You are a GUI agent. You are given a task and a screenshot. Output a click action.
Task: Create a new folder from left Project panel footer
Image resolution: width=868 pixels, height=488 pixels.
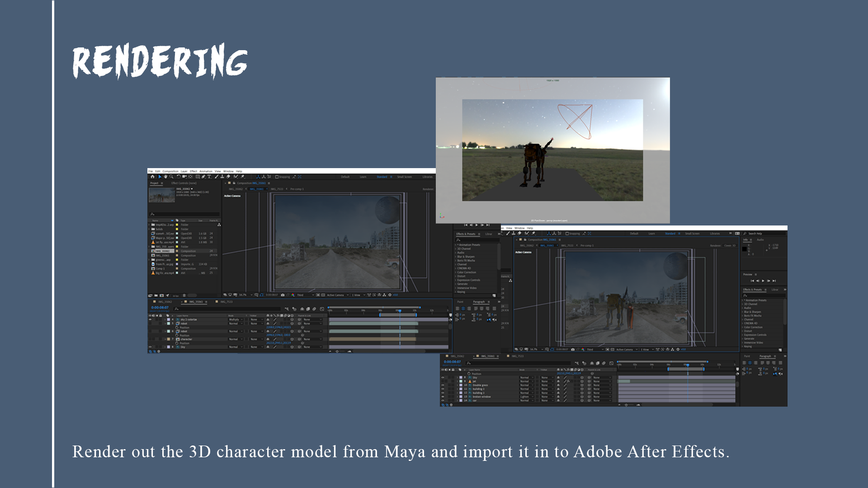pos(156,296)
